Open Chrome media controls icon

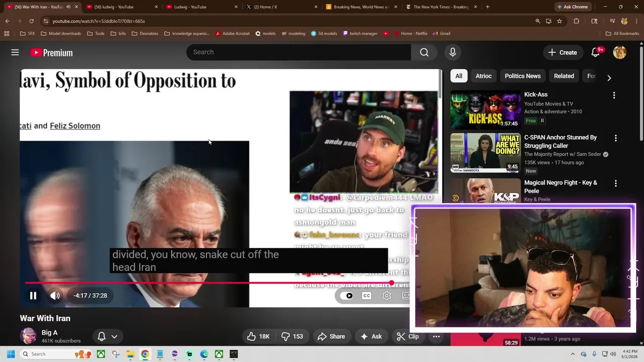coord(612,21)
